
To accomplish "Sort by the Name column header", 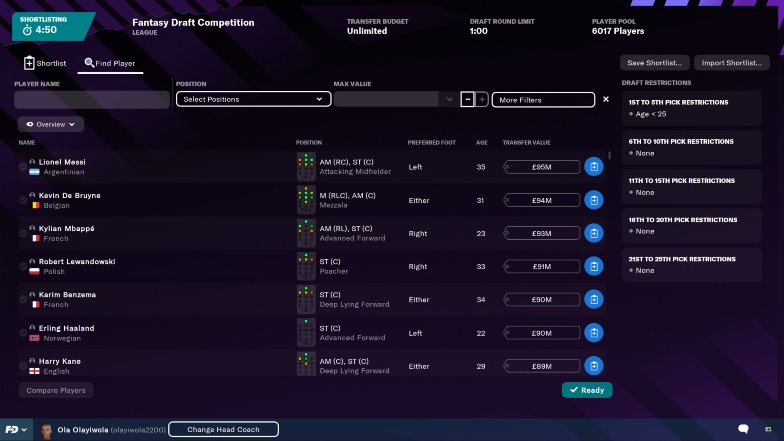I will tap(27, 142).
